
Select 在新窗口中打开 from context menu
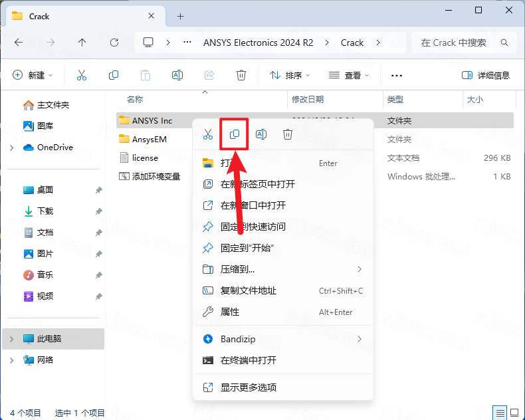[x=253, y=205]
